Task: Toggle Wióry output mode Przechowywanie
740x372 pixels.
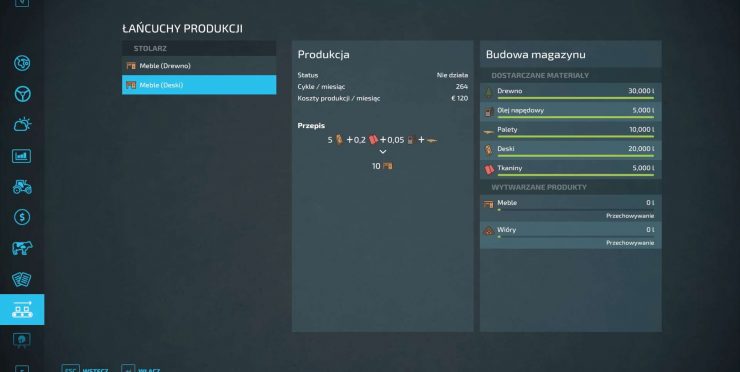Action: 630,243
